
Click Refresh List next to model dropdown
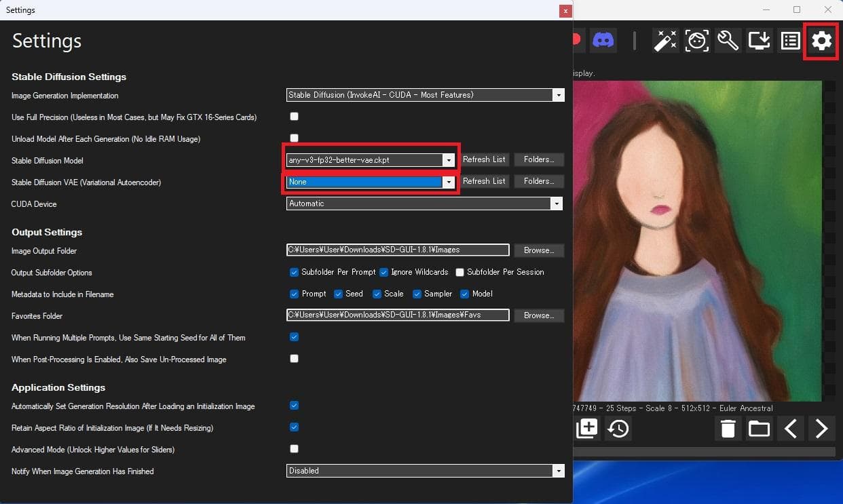click(484, 160)
